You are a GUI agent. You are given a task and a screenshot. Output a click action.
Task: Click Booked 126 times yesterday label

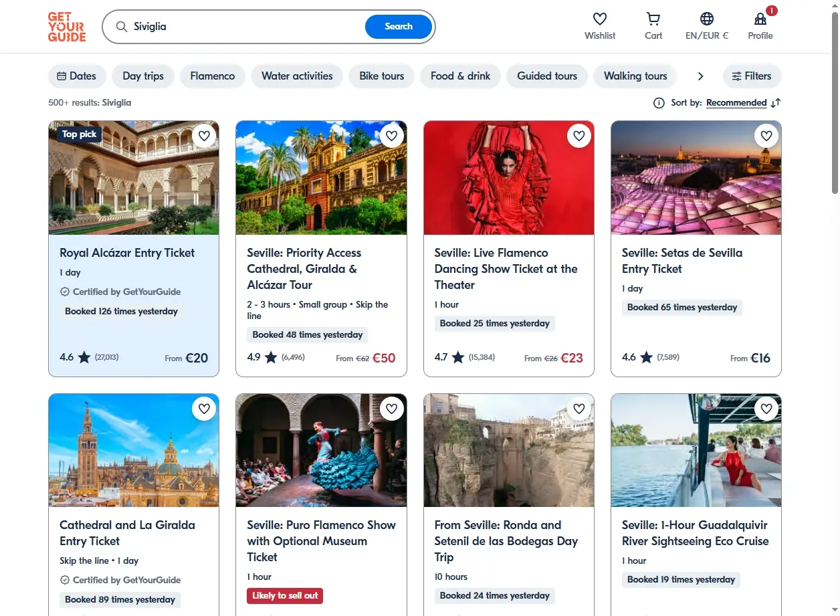point(121,311)
